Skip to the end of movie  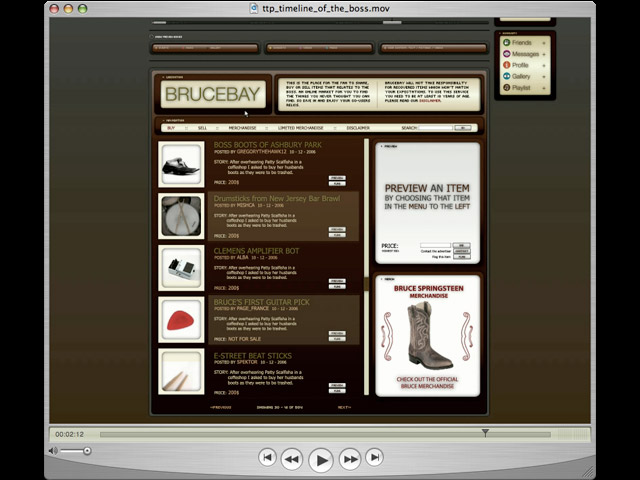coord(375,457)
